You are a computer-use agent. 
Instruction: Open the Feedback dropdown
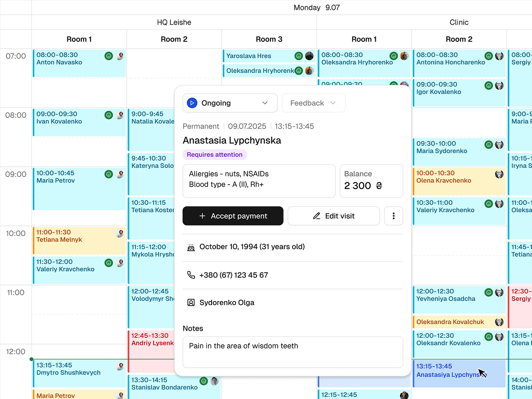point(313,103)
